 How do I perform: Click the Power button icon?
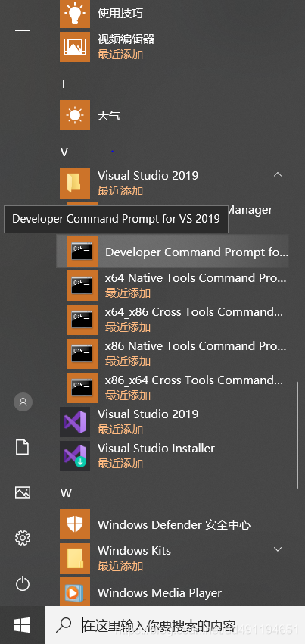[x=23, y=583]
